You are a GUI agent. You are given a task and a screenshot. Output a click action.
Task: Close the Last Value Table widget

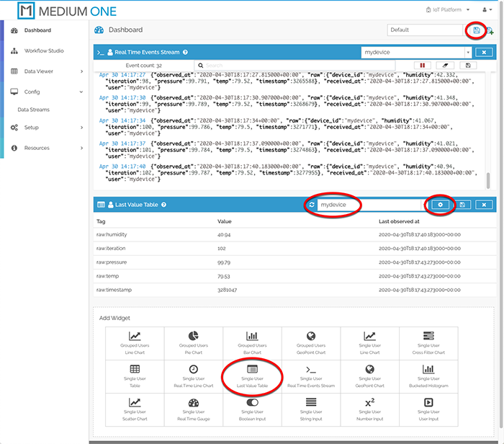[x=485, y=205]
